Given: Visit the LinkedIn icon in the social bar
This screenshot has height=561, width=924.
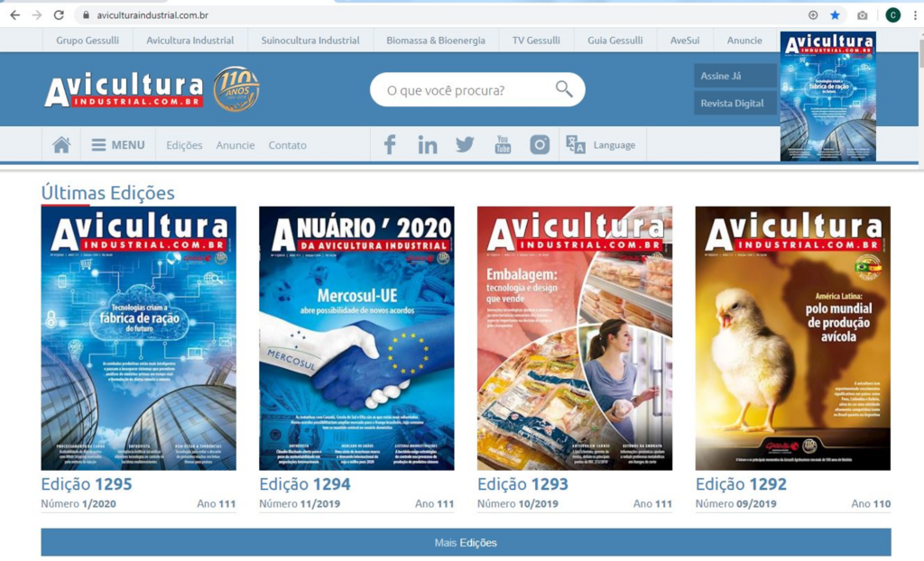Looking at the screenshot, I should (427, 143).
